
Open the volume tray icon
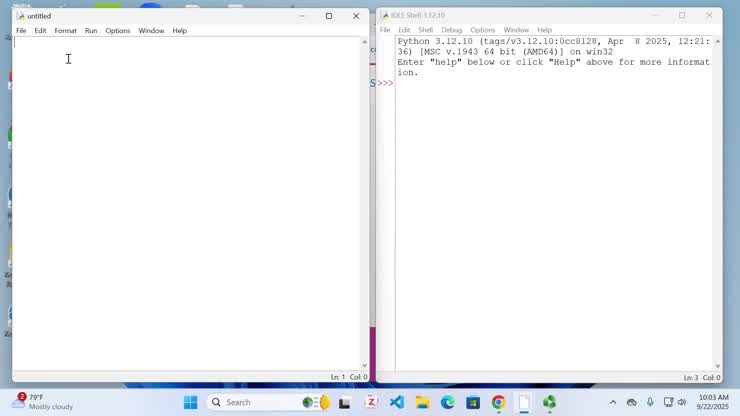682,402
